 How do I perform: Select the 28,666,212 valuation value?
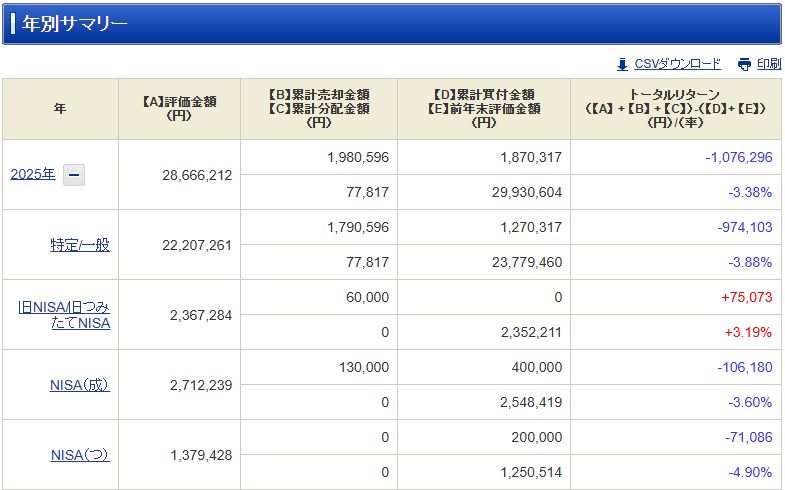pos(197,175)
